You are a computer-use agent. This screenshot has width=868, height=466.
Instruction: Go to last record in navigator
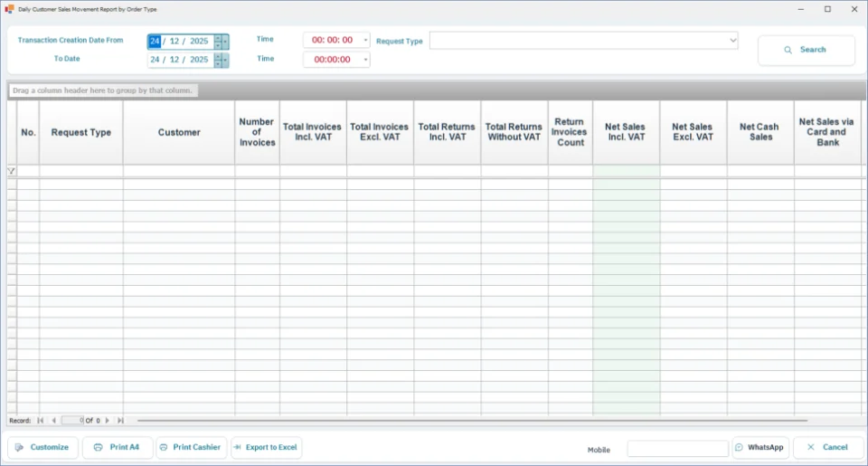pyautogui.click(x=120, y=421)
